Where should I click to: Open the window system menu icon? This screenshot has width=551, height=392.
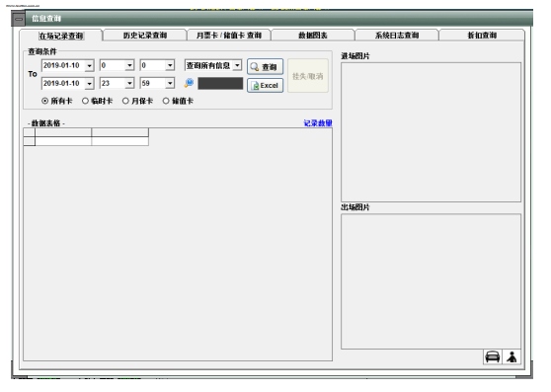click(19, 19)
